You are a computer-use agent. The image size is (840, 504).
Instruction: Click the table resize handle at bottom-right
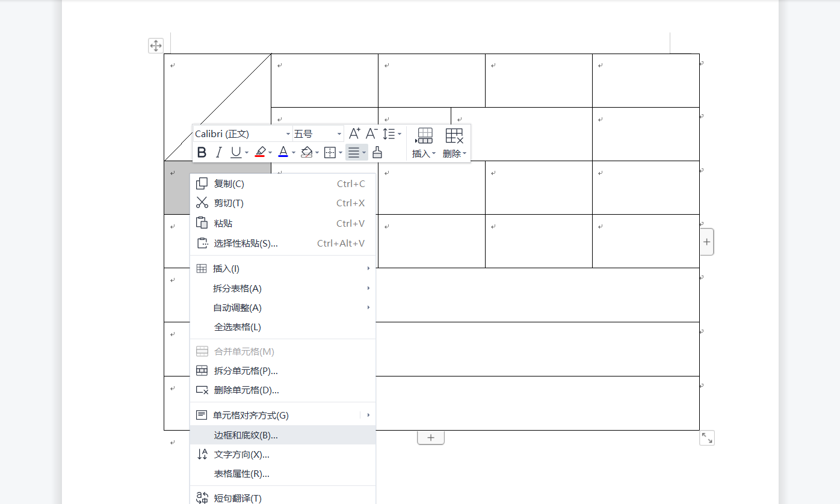[x=706, y=438]
